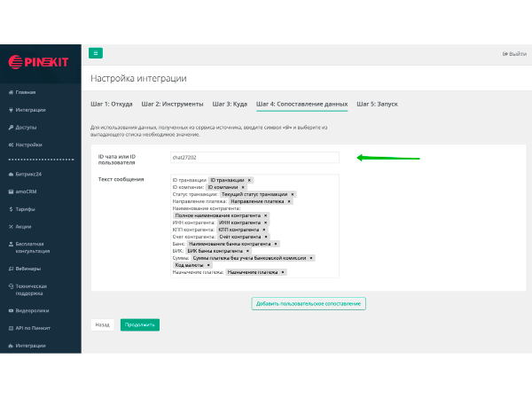
Task: Open Доступы in the sidebar
Action: pos(26,127)
